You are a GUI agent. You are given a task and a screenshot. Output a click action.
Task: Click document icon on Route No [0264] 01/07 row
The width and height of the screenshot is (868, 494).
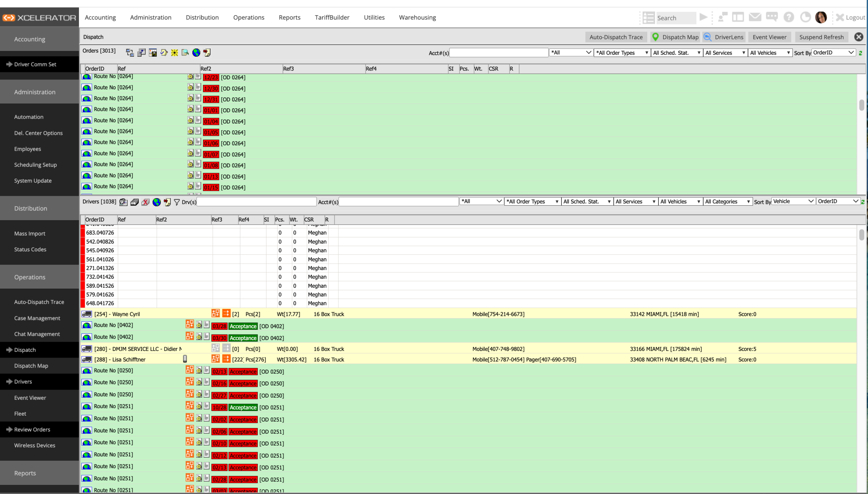tap(198, 153)
